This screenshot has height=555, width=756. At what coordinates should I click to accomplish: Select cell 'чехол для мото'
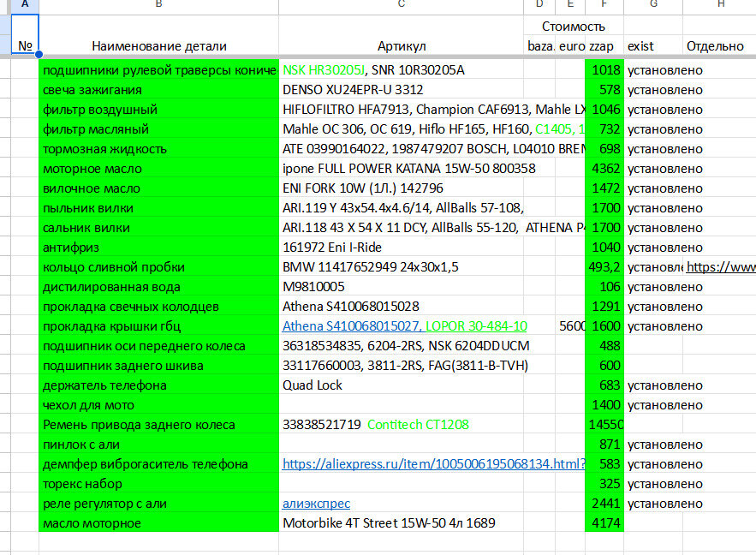[158, 405]
